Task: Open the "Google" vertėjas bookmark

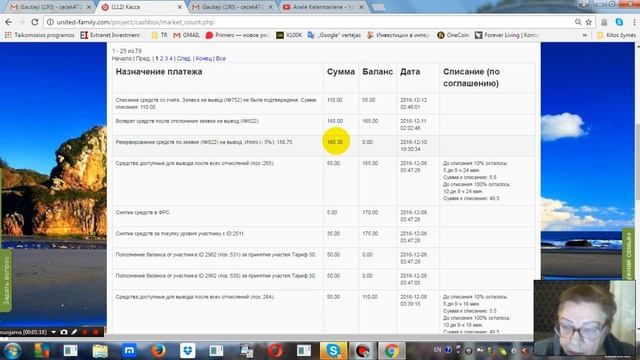Action: [334, 35]
